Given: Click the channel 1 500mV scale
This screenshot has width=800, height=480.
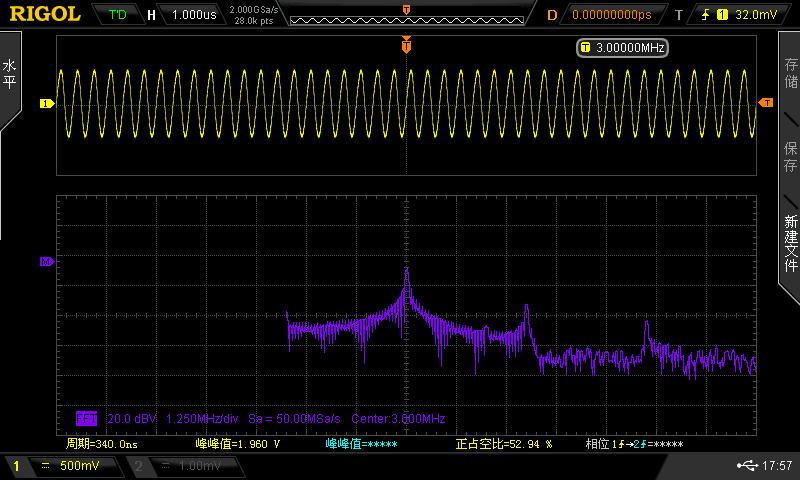Looking at the screenshot, I should (x=79, y=466).
